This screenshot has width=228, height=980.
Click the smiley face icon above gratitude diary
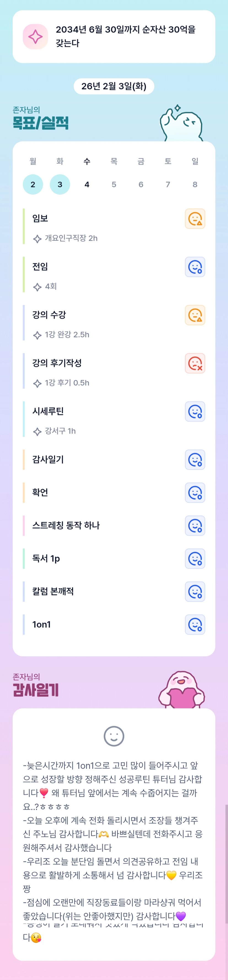[114, 736]
